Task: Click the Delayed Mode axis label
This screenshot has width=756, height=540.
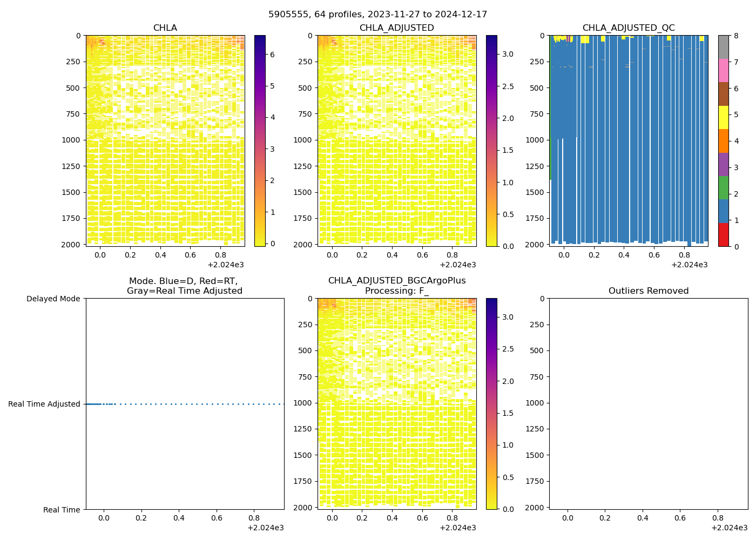Action: (x=53, y=299)
